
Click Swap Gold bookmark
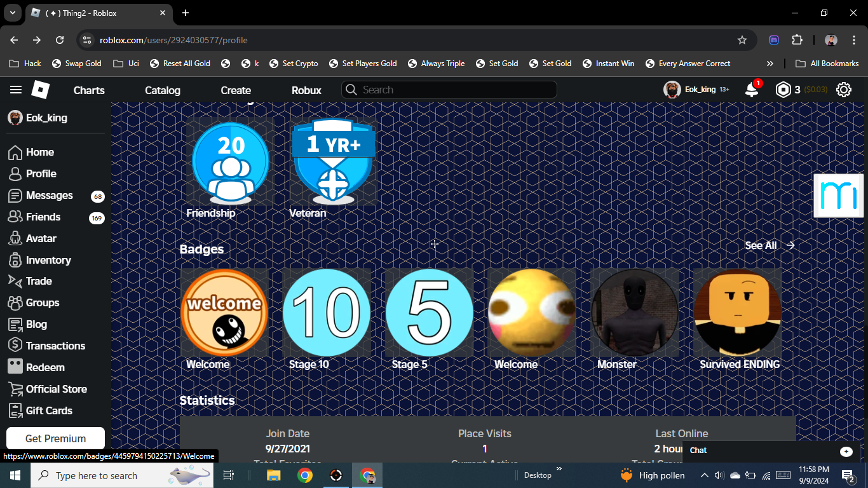click(76, 64)
